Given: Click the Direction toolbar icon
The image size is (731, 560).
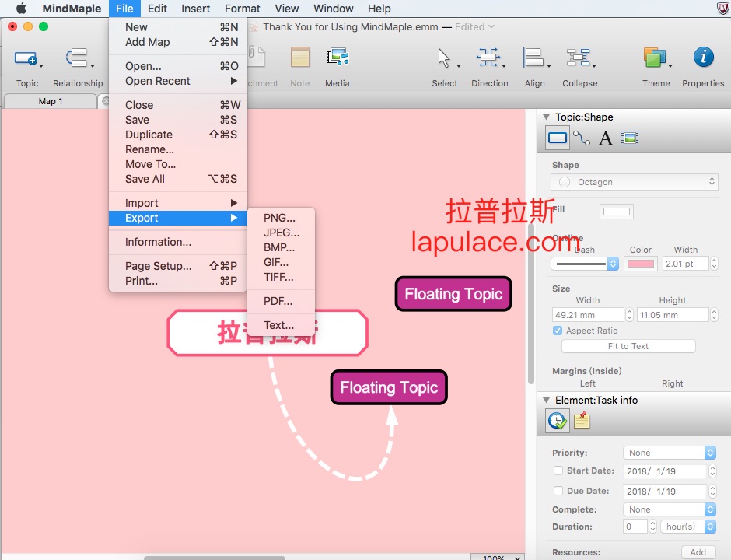Looking at the screenshot, I should click(x=488, y=58).
